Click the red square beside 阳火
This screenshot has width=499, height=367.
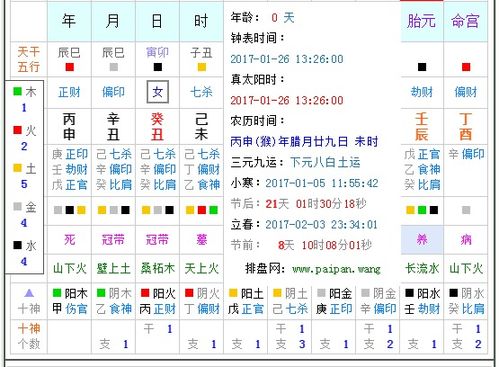tap(145, 293)
